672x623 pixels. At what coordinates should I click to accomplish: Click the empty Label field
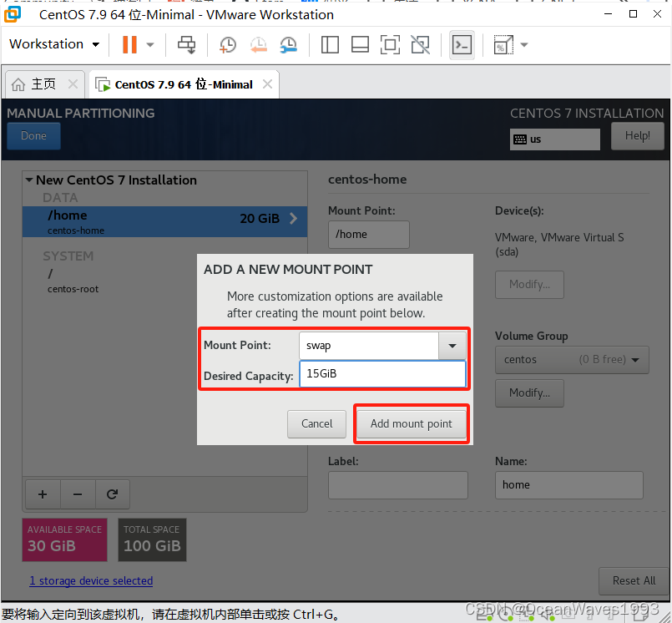coord(398,485)
